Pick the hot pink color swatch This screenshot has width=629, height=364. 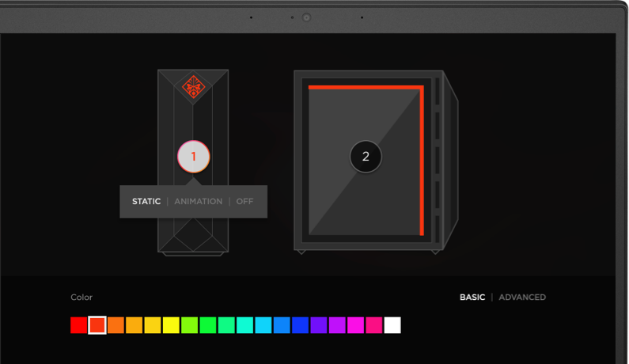click(x=374, y=325)
